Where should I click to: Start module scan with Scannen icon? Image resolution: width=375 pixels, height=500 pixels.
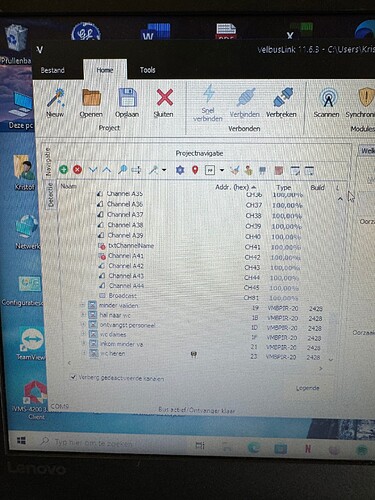coord(328,98)
